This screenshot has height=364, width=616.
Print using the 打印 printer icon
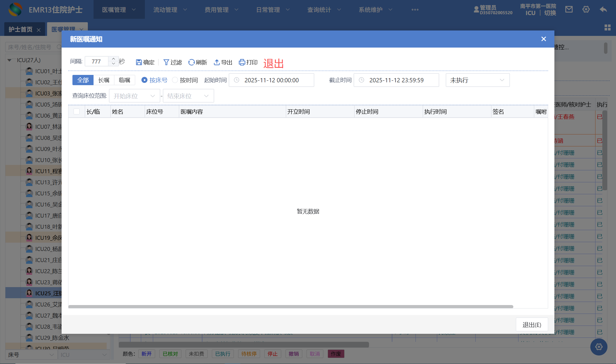coord(242,62)
